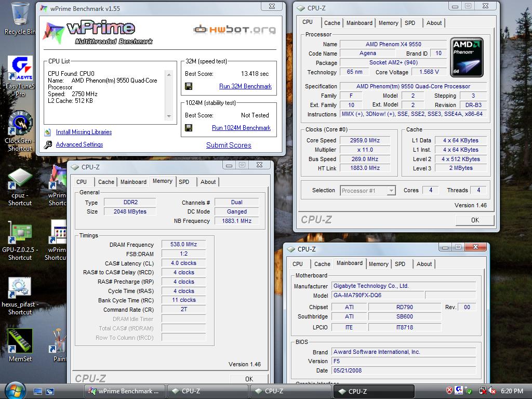Screen dimensions: 532x399
Task: Switch to CPU tab in Memory CPU-Z window
Action: click(x=82, y=182)
